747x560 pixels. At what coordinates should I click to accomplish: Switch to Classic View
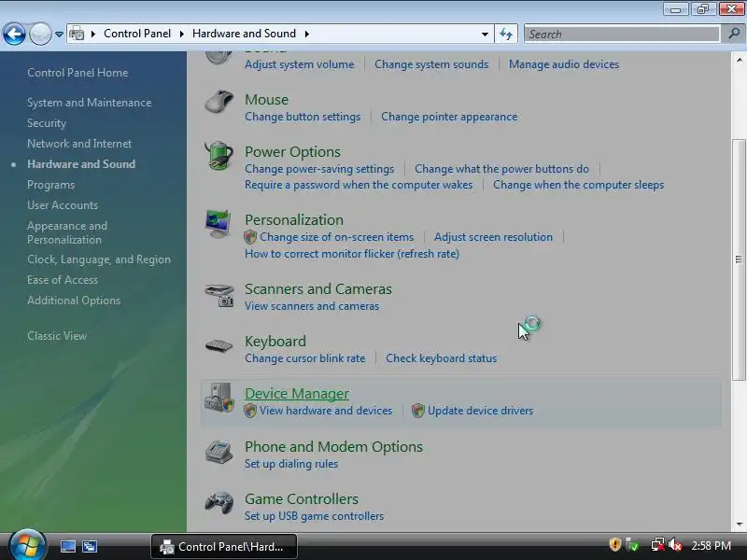click(57, 336)
